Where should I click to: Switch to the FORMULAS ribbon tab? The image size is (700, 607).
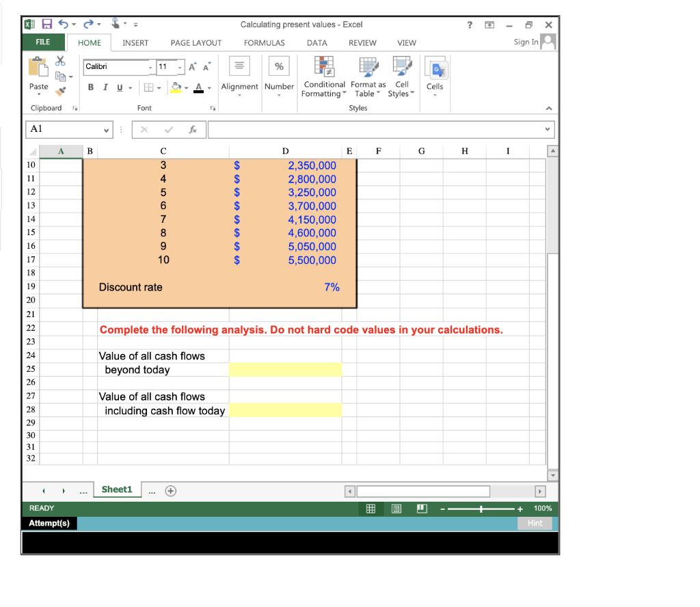click(265, 42)
